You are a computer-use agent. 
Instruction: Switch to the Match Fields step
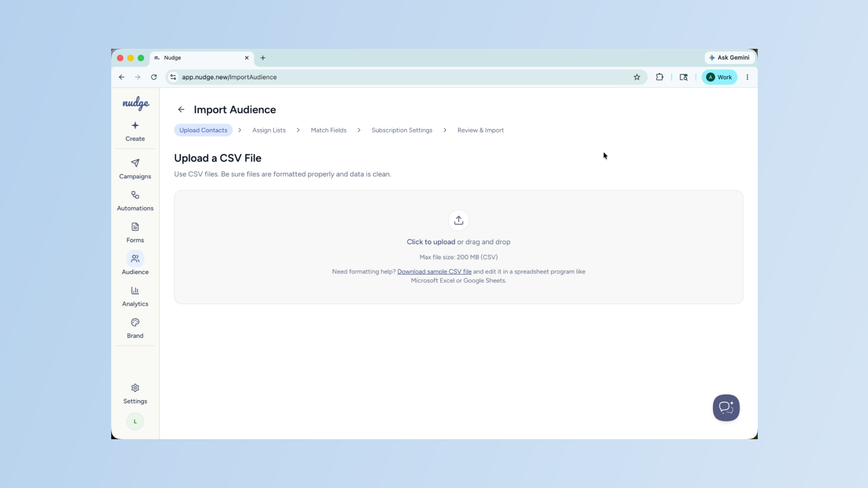329,130
